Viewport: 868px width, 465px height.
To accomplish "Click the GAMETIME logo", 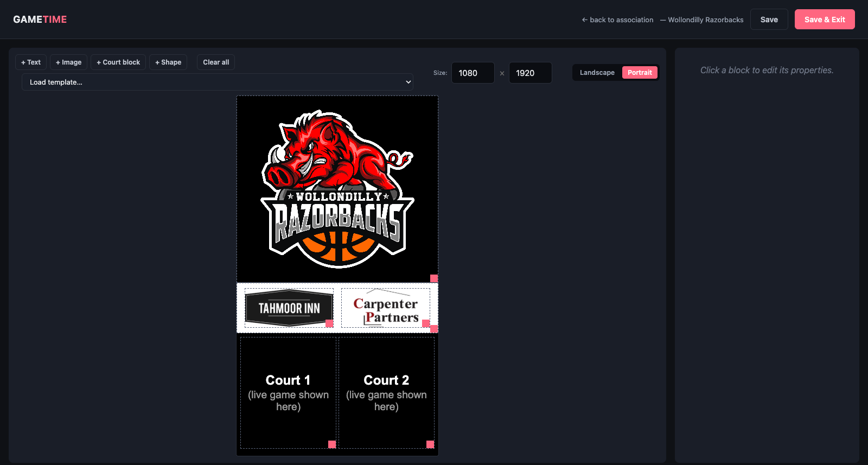I will point(40,20).
